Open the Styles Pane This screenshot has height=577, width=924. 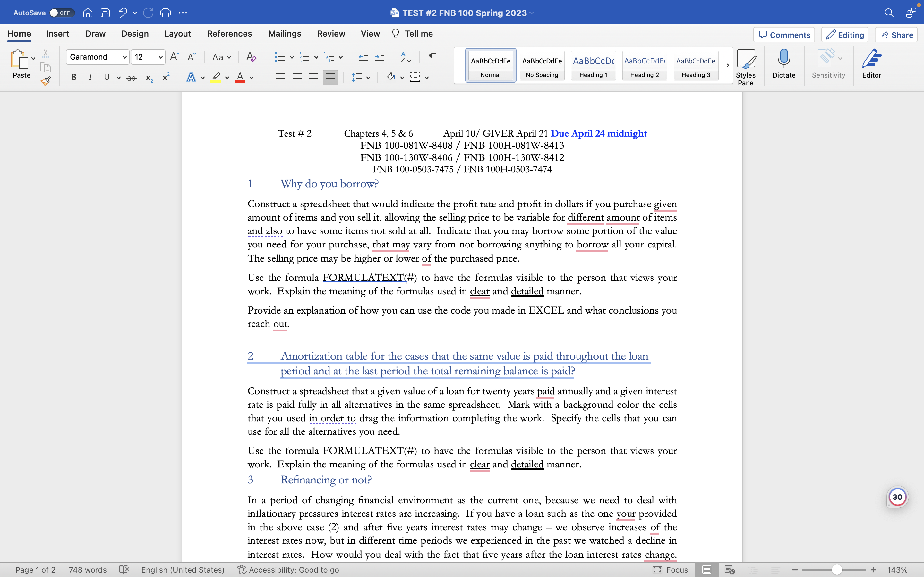pyautogui.click(x=746, y=65)
